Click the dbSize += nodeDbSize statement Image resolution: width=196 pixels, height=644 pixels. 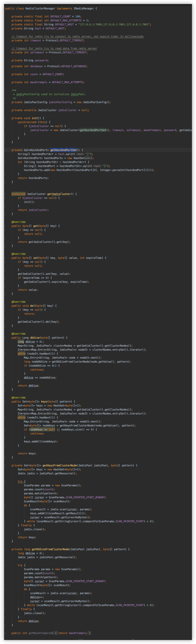40,378
